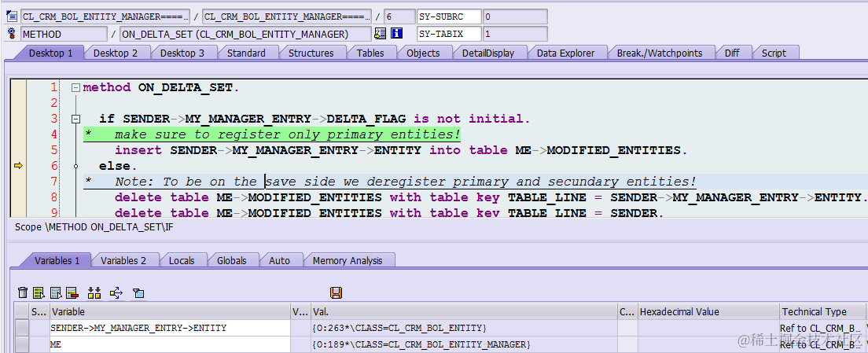Open the DetailDisplay tab

coord(487,53)
